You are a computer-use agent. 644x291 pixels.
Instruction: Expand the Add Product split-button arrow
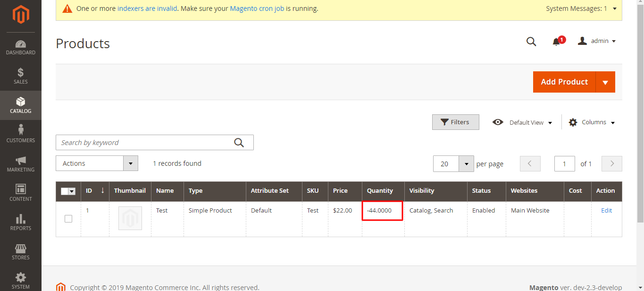605,82
